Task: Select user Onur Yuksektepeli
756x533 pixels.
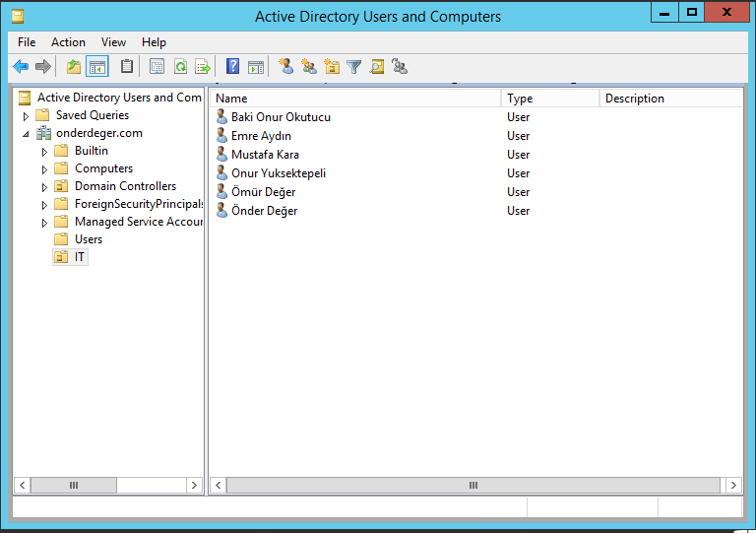Action: tap(279, 173)
